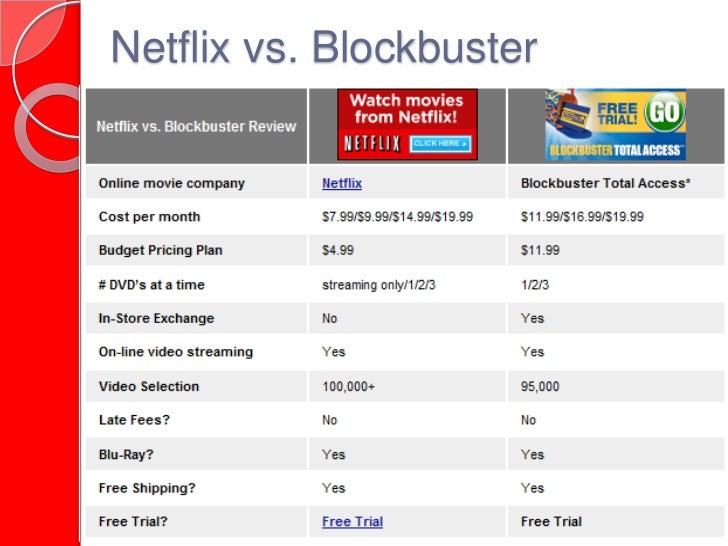The height and width of the screenshot is (546, 728).
Task: Click the Blockbuster Total Access logo text
Action: click(615, 151)
